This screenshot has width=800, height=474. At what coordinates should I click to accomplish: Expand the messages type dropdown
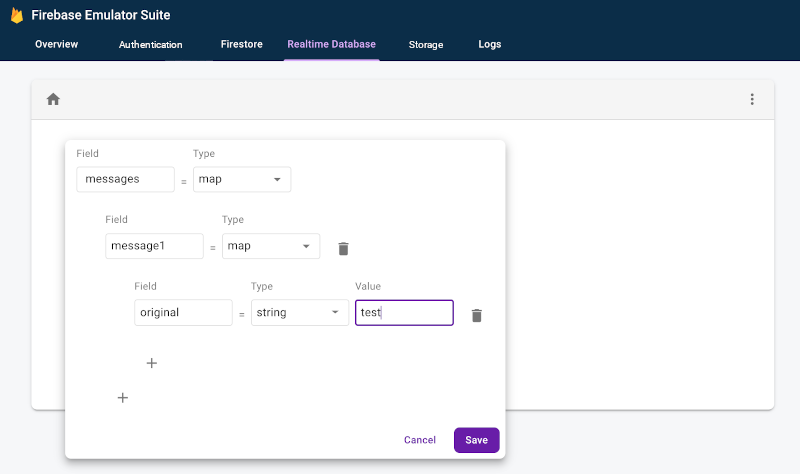[242, 179]
